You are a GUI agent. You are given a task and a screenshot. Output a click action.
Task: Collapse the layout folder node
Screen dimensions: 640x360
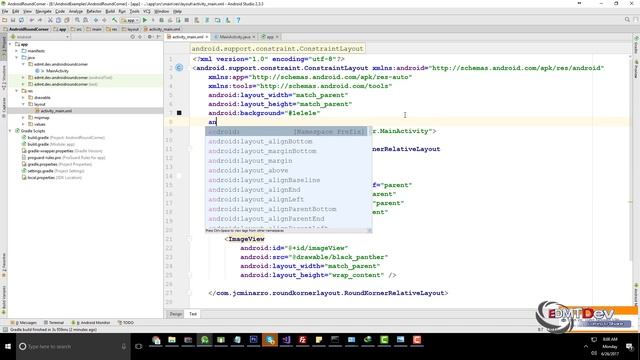23,104
